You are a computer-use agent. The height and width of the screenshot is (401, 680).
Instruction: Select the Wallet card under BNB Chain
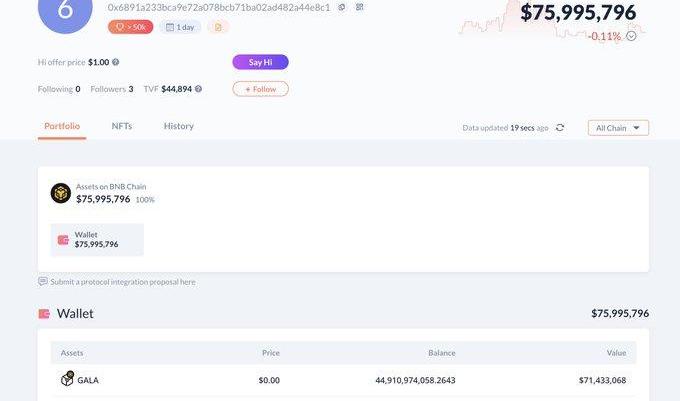(x=97, y=240)
